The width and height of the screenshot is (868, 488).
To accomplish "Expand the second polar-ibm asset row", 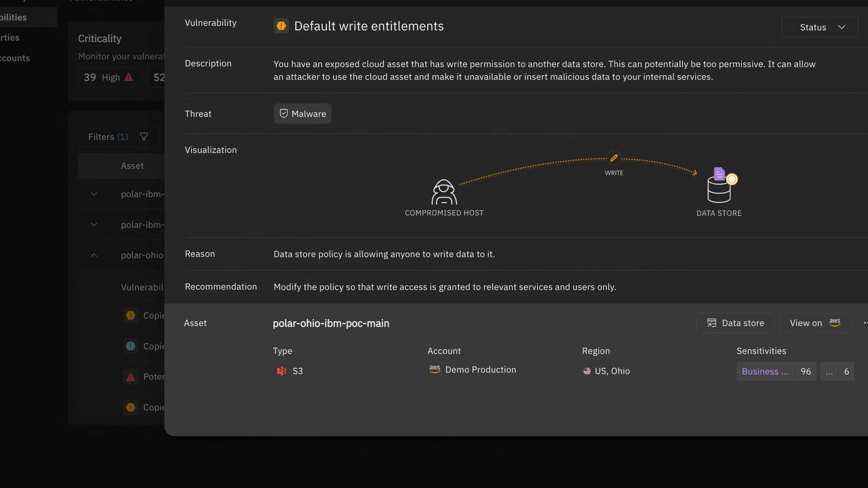I will coord(94,225).
